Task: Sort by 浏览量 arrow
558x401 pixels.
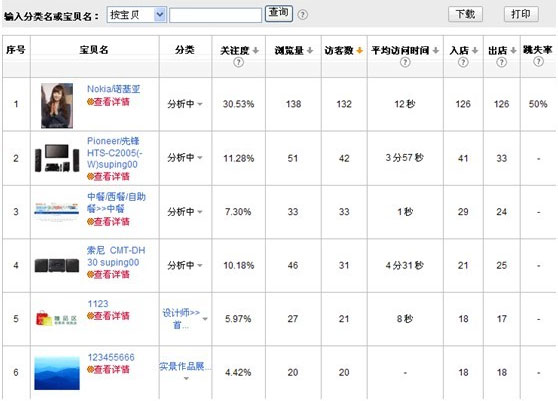Action: coord(310,51)
